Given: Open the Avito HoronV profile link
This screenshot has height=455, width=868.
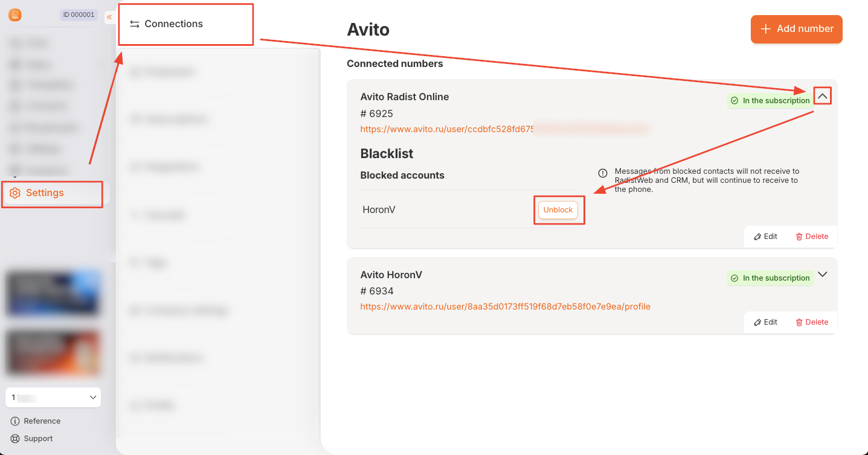Looking at the screenshot, I should 505,307.
